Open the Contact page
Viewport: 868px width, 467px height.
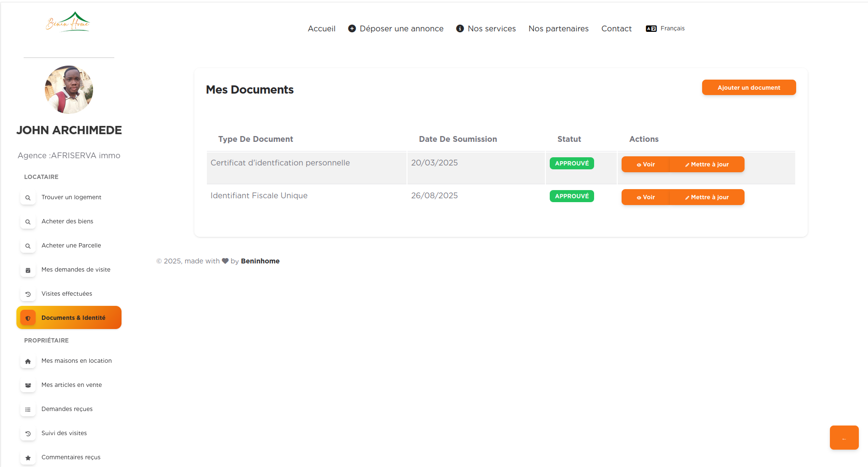click(x=616, y=28)
